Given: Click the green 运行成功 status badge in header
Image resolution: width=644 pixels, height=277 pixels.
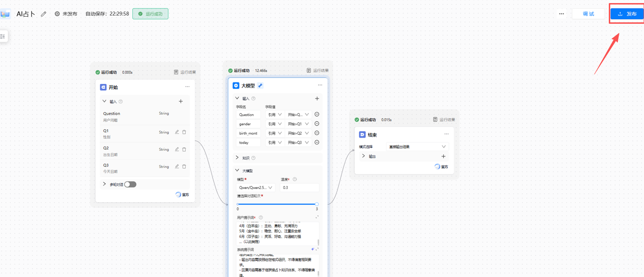Looking at the screenshot, I should point(150,14).
